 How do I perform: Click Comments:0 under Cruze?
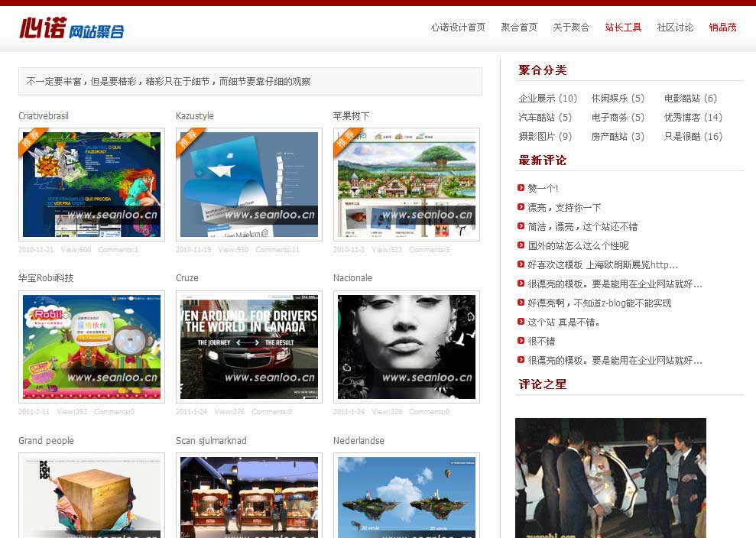tap(272, 412)
